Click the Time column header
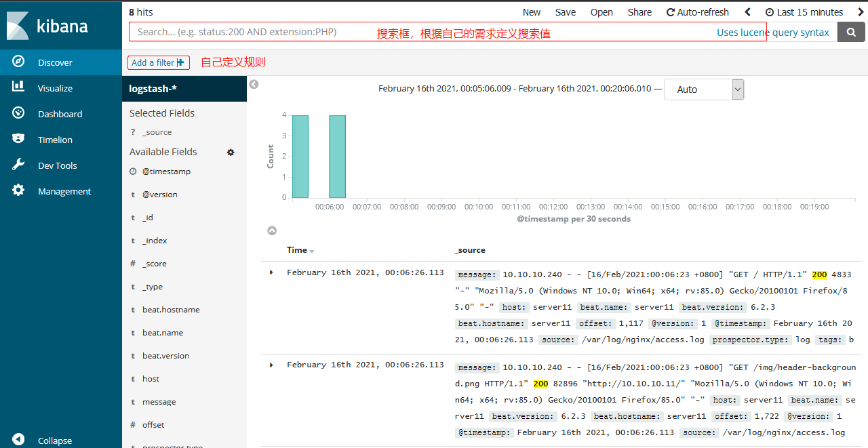Viewport: 868px width, 448px height. pyautogui.click(x=297, y=250)
